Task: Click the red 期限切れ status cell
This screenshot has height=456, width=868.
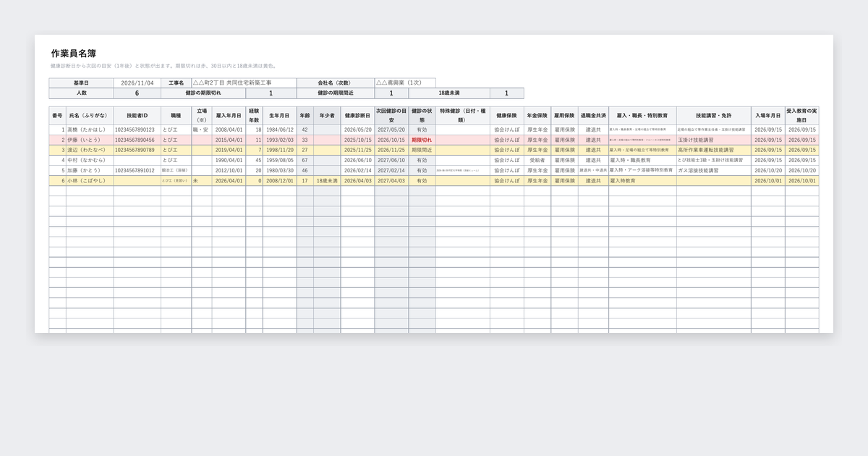Action: pyautogui.click(x=422, y=140)
